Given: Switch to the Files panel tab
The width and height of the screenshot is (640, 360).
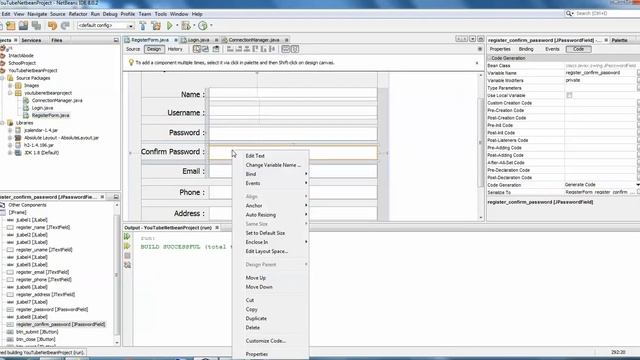Looking at the screenshot, I should [57, 40].
